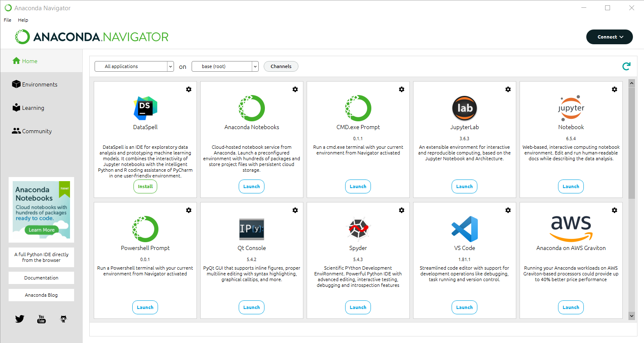Open A Full Python IDE browser link
The width and height of the screenshot is (644, 343).
(x=41, y=257)
